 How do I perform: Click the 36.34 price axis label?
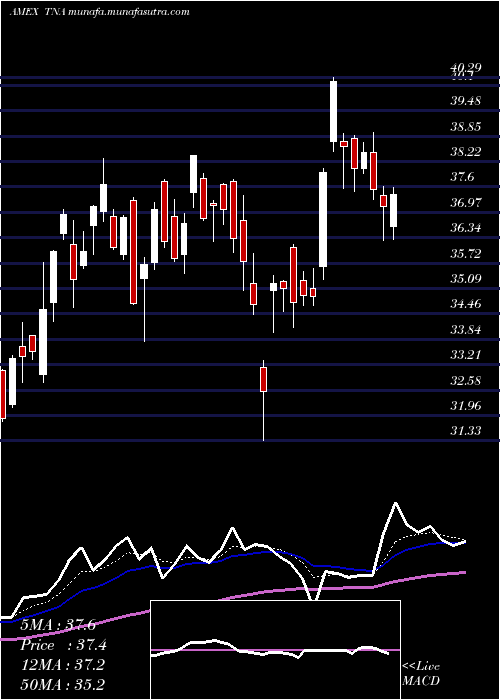[466, 228]
